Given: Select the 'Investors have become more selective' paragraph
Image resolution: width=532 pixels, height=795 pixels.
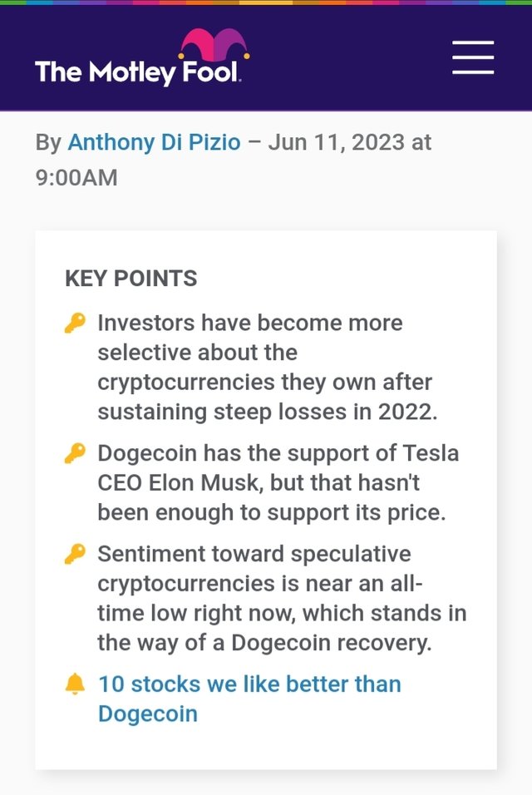Looking at the screenshot, I should pos(267,367).
